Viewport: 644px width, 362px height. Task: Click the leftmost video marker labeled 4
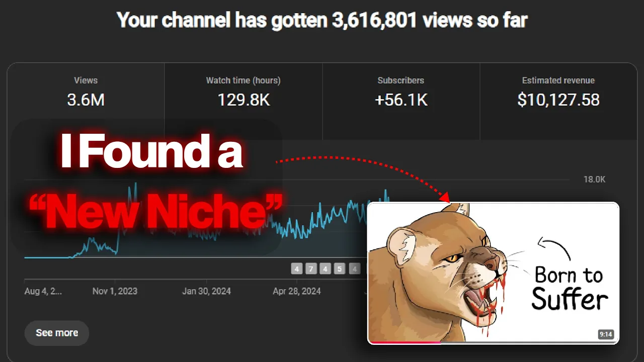(x=297, y=269)
